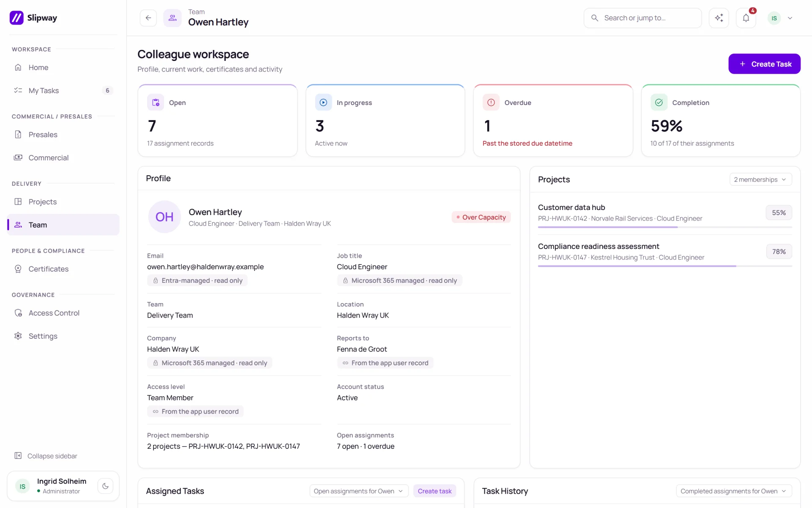Open Presales section
The image size is (812, 508).
(x=63, y=135)
